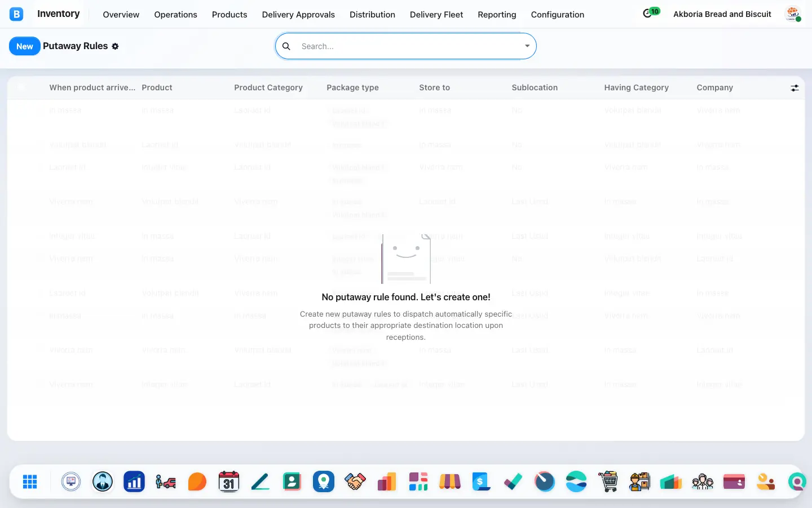812x508 pixels.
Task: Launch the calendar app showing 31
Action: (x=229, y=481)
